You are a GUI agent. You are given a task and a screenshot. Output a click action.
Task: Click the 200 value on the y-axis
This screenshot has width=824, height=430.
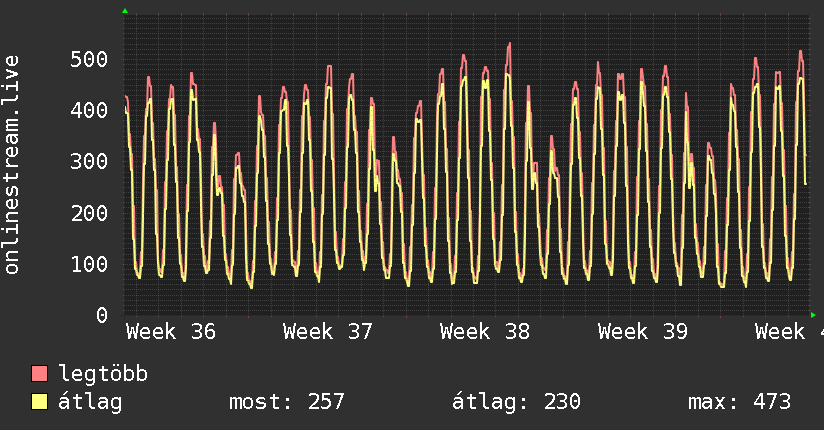[89, 213]
